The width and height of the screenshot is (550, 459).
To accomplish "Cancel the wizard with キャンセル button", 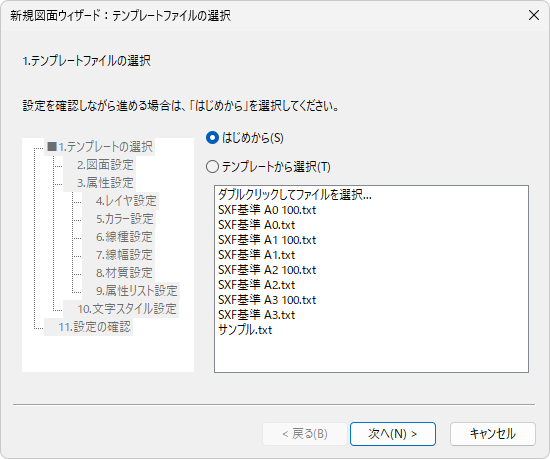I will (492, 434).
